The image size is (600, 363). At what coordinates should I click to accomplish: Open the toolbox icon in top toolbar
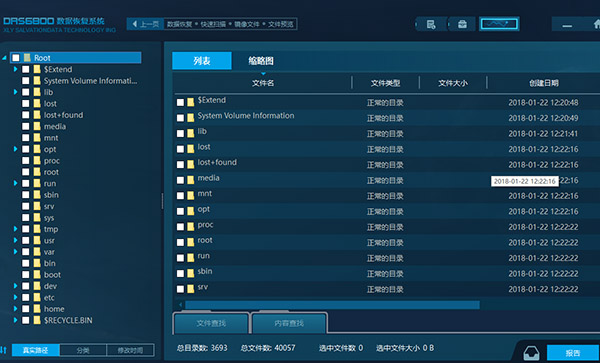tap(462, 24)
